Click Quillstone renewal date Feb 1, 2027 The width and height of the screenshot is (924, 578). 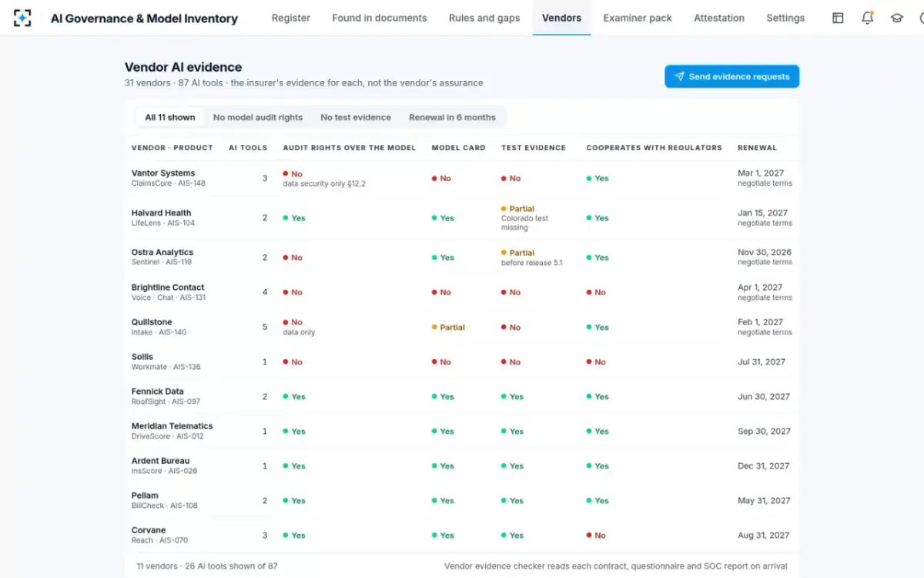760,322
